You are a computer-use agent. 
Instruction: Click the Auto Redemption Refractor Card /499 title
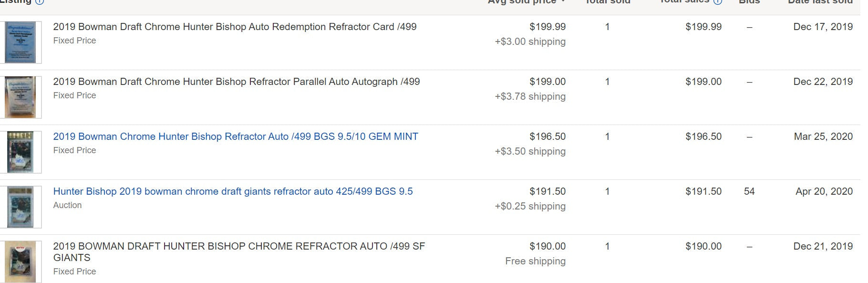coord(235,27)
